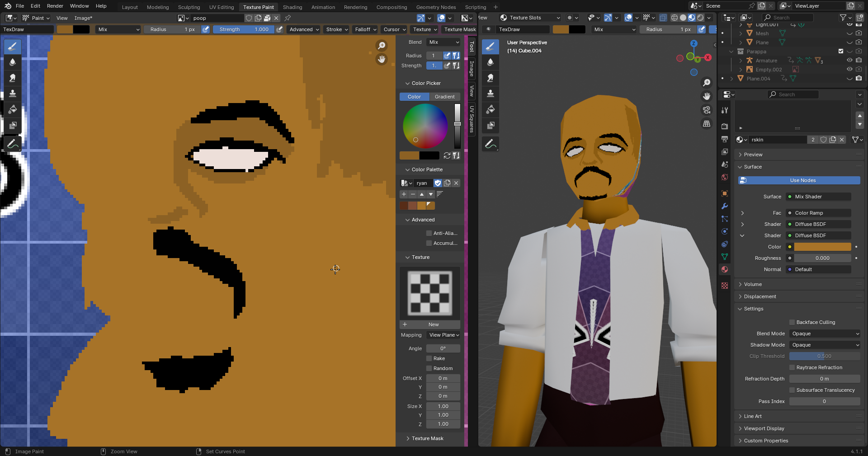Screen dimensions: 868x456
Task: Select the Soften tool in image editor
Action: click(12, 62)
